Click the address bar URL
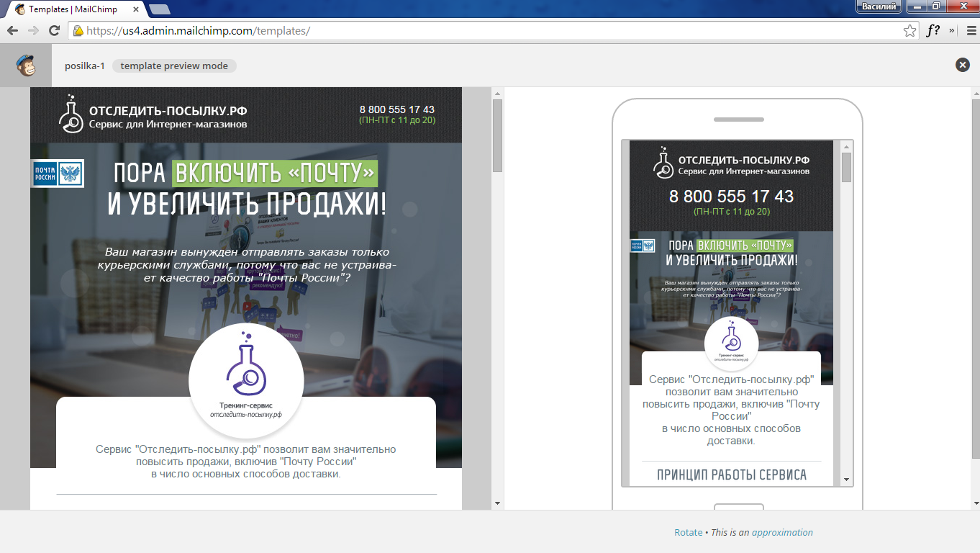Image resolution: width=980 pixels, height=553 pixels. coord(199,31)
